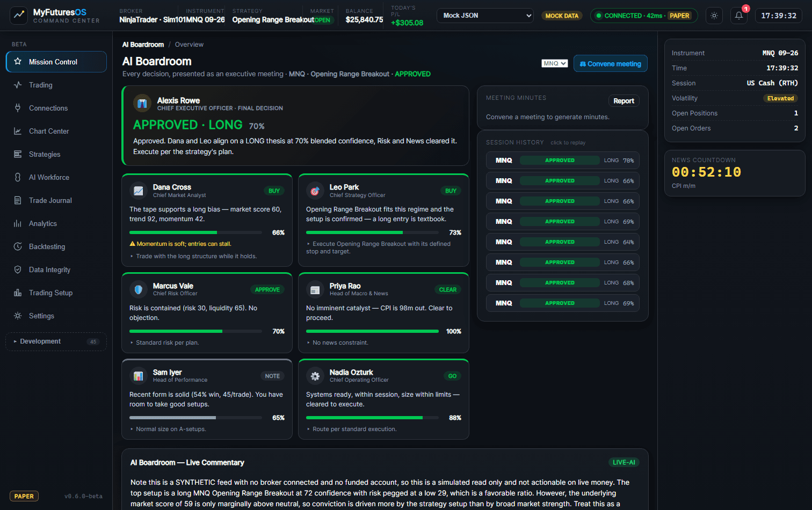The width and height of the screenshot is (812, 510).
Task: Expand the Development section
Action: click(x=56, y=341)
